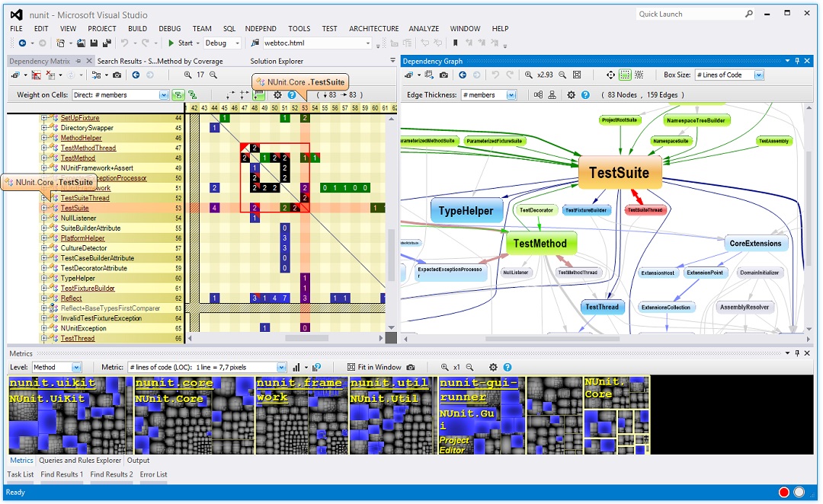
Task: Toggle matrix vertical header resize arrows
Action: tap(244, 95)
